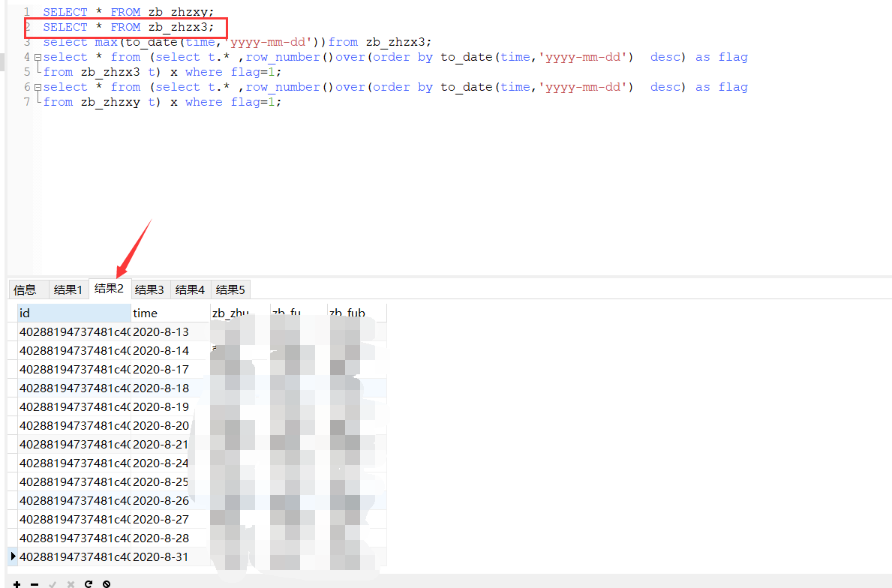Open the 结果4 tab
This screenshot has width=892, height=588.
[190, 290]
